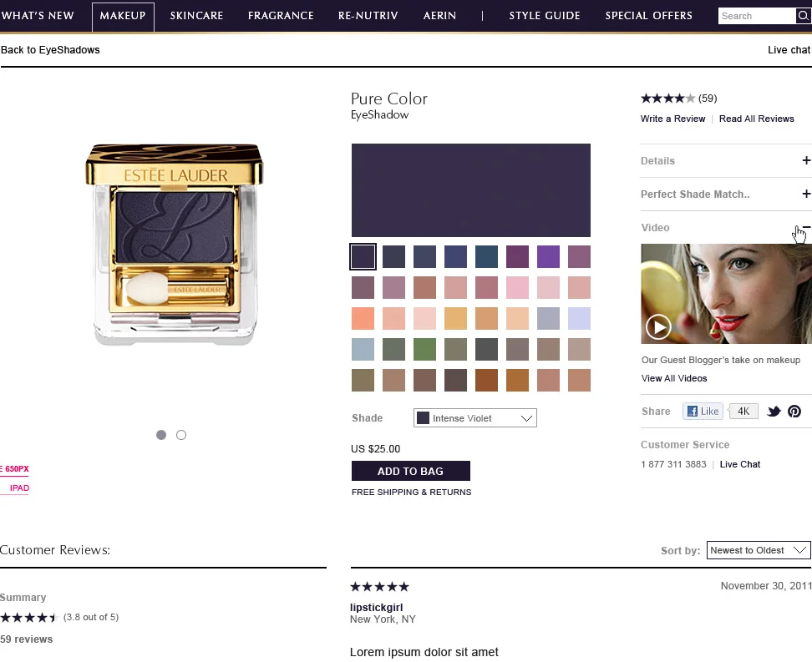Select the selected Intense Violet swatch
Screen dimensions: 812x662
(363, 257)
